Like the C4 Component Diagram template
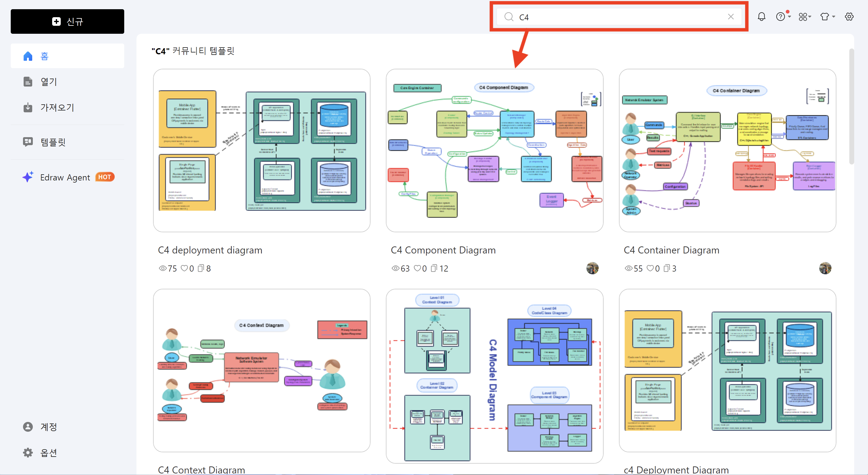 click(x=417, y=268)
